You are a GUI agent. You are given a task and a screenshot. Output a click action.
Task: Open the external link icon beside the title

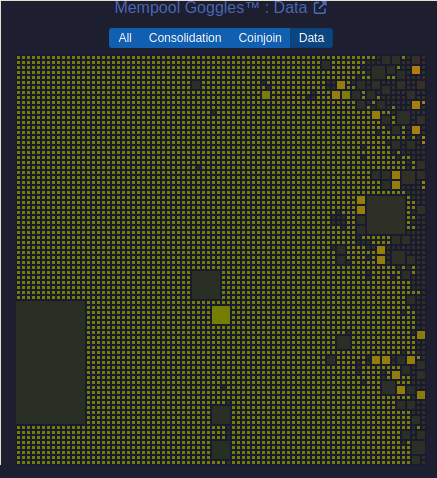320,8
